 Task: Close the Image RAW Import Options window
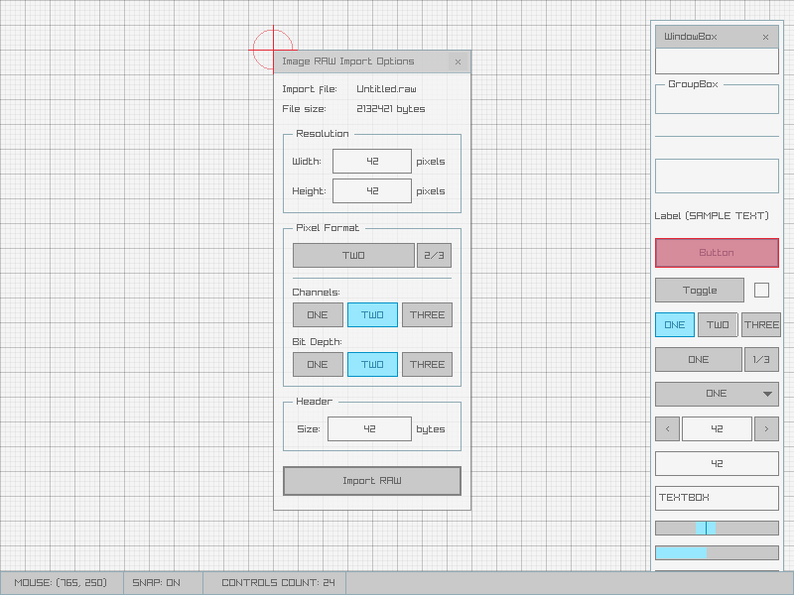point(458,62)
